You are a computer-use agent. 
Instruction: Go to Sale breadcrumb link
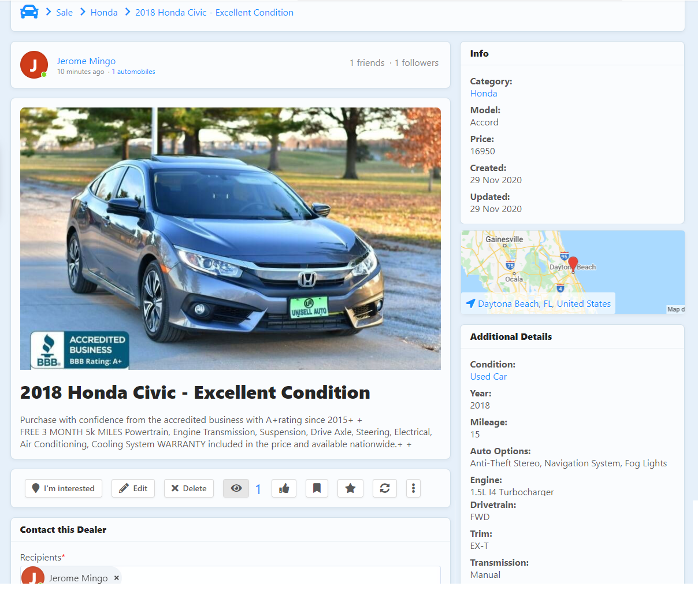64,12
